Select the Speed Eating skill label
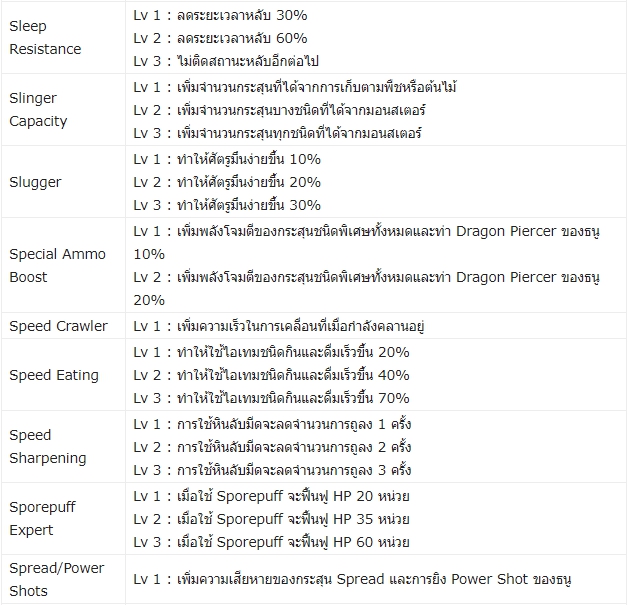Image resolution: width=628 pixels, height=605 pixels. pyautogui.click(x=54, y=375)
